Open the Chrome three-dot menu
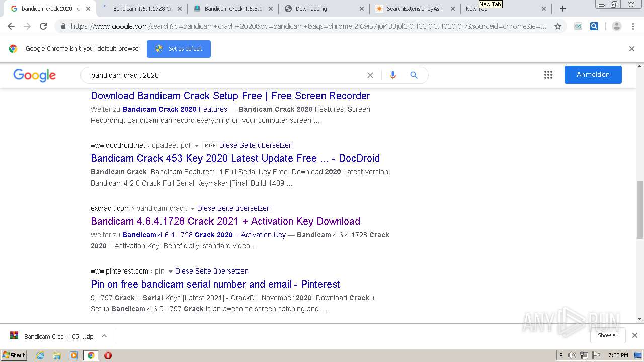Screen dimensions: 644x362 tap(633, 26)
